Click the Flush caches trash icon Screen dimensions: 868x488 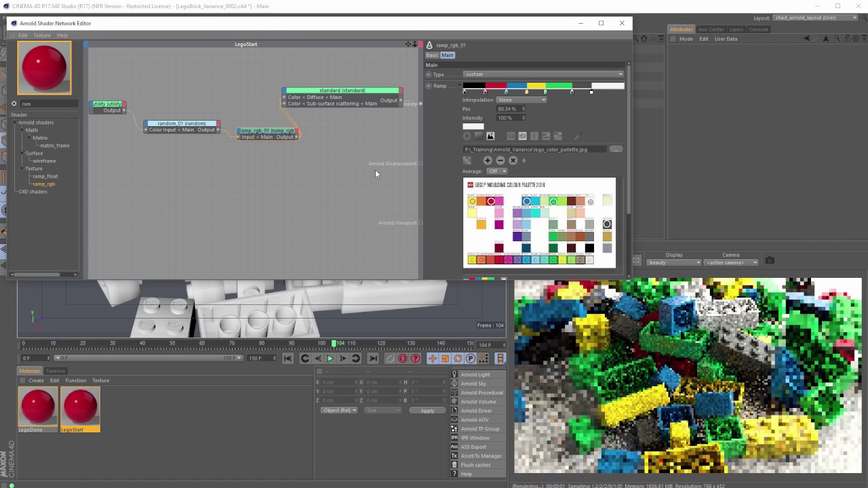pyautogui.click(x=454, y=465)
